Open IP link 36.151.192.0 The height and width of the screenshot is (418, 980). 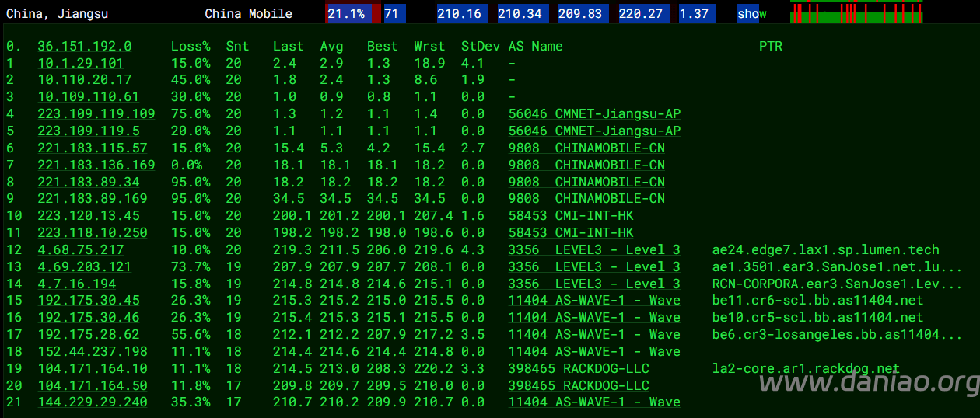pos(85,47)
